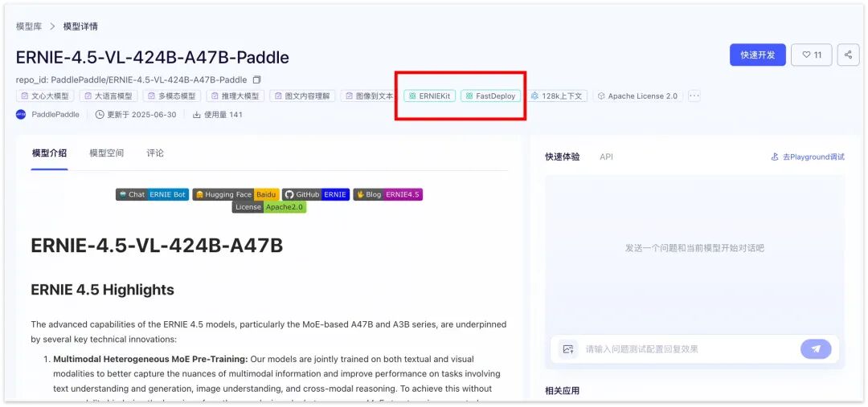Switch to the API tab

(x=606, y=157)
